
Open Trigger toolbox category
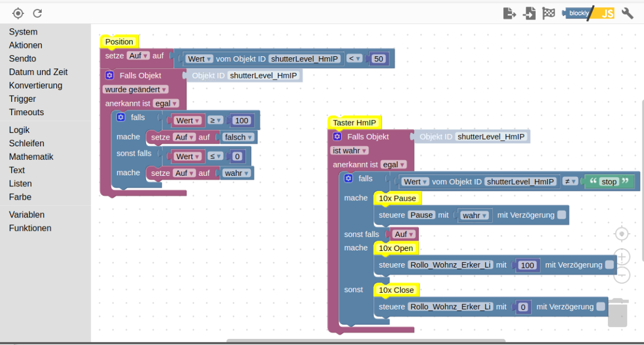coord(22,98)
